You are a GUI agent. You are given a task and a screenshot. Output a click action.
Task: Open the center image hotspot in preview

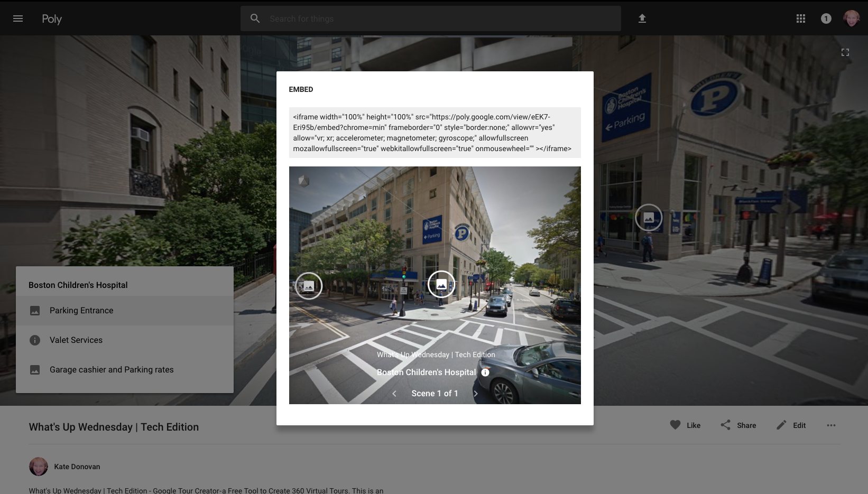click(x=441, y=284)
